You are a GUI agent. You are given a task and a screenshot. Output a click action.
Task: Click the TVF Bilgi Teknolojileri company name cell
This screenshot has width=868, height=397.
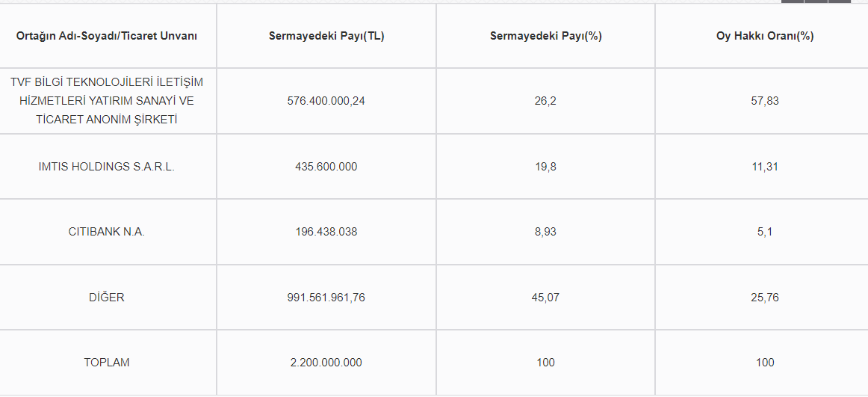pos(107,101)
